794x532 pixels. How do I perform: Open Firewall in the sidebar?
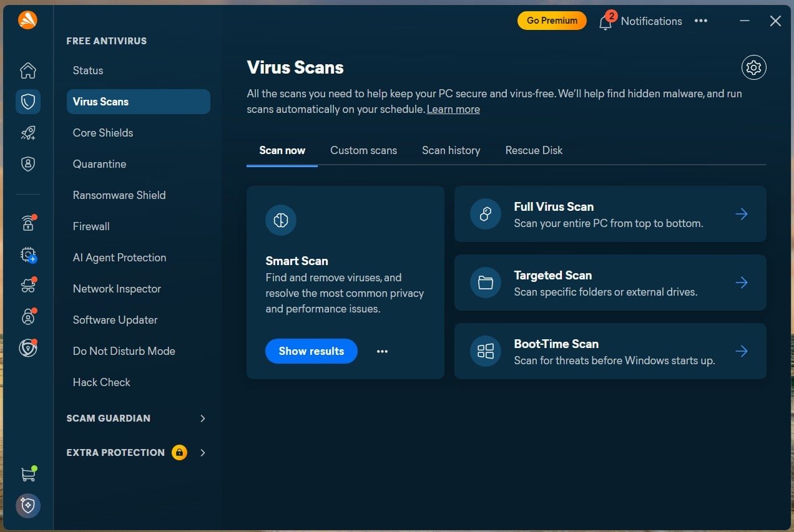tap(139, 226)
